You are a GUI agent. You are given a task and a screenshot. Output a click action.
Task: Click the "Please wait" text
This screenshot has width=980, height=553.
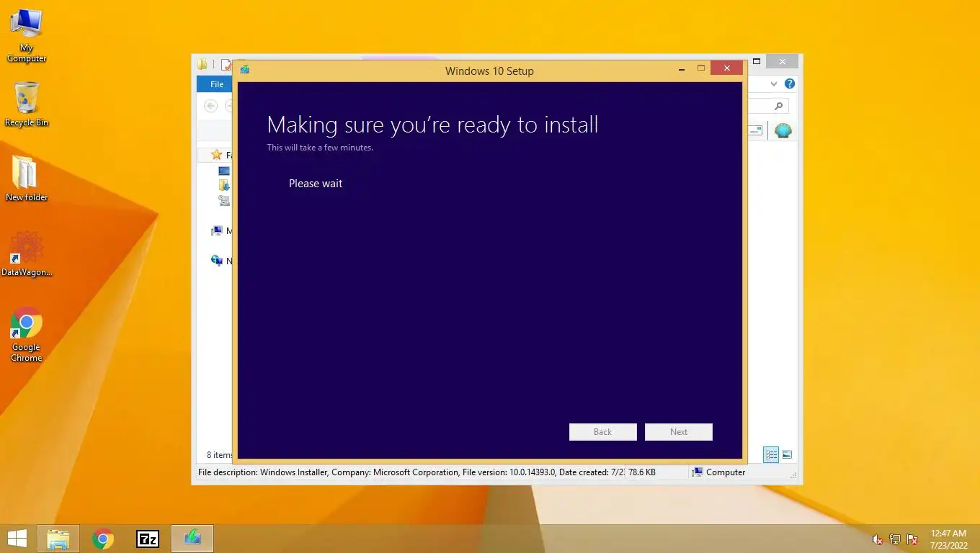point(316,184)
